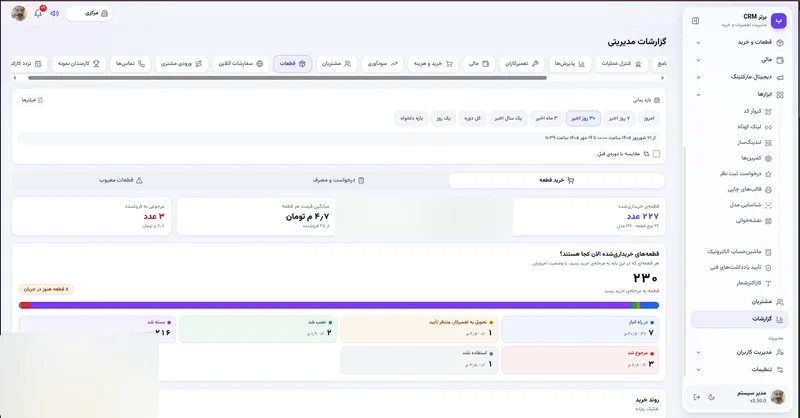Image resolution: width=800 pixels, height=418 pixels.
Task: Open the بـ CRM logo badge
Action: click(x=778, y=20)
